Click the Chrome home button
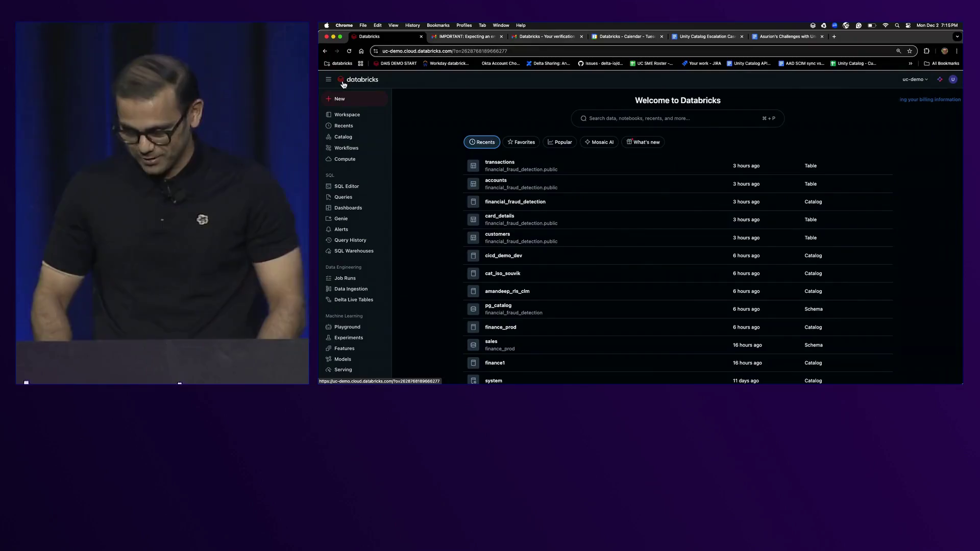Screen dimensions: 980x551 [361, 51]
